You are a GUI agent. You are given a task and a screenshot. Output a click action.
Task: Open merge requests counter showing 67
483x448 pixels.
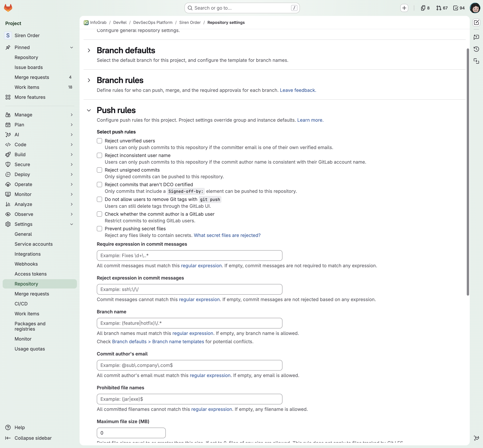442,8
